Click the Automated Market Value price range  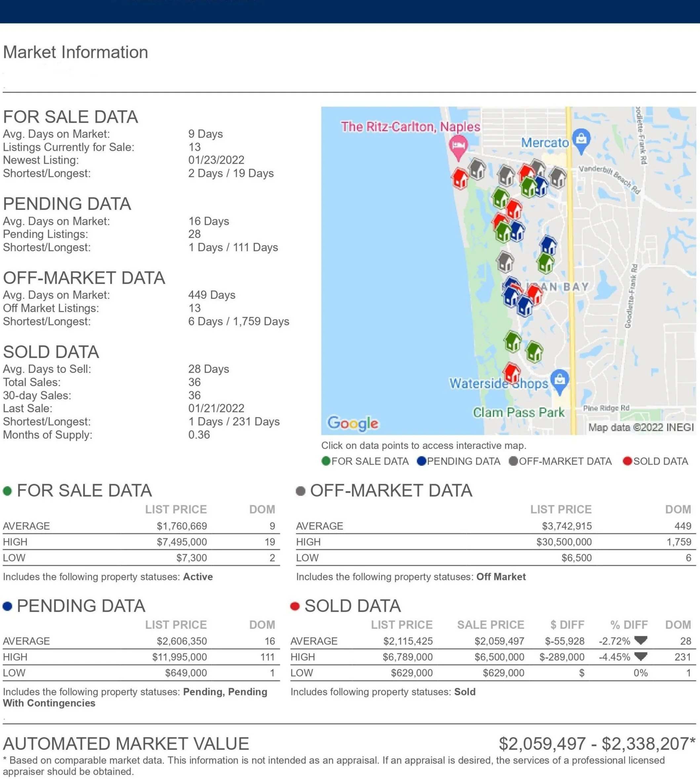(597, 744)
